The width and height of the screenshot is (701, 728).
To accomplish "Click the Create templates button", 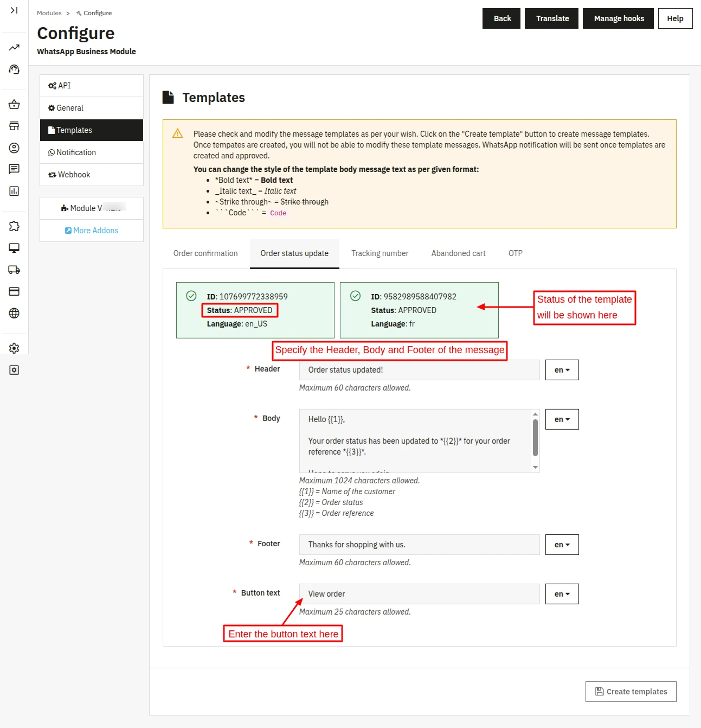I will [x=631, y=692].
